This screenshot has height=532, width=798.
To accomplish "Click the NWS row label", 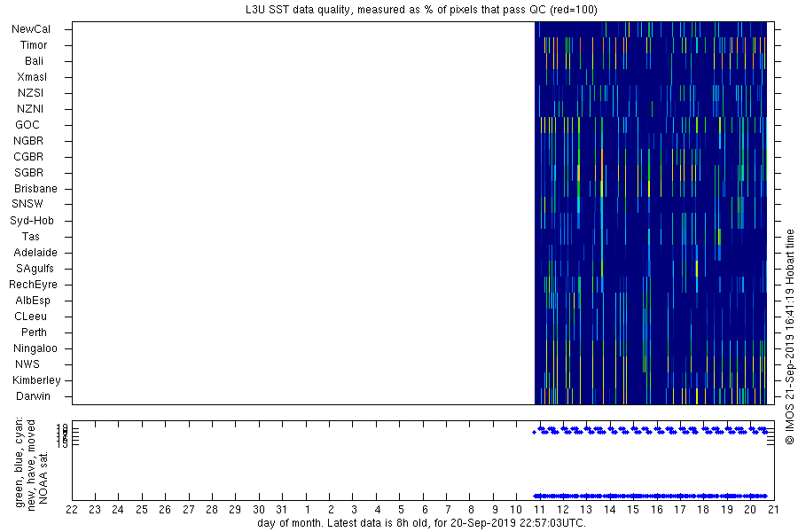I will coord(27,364).
